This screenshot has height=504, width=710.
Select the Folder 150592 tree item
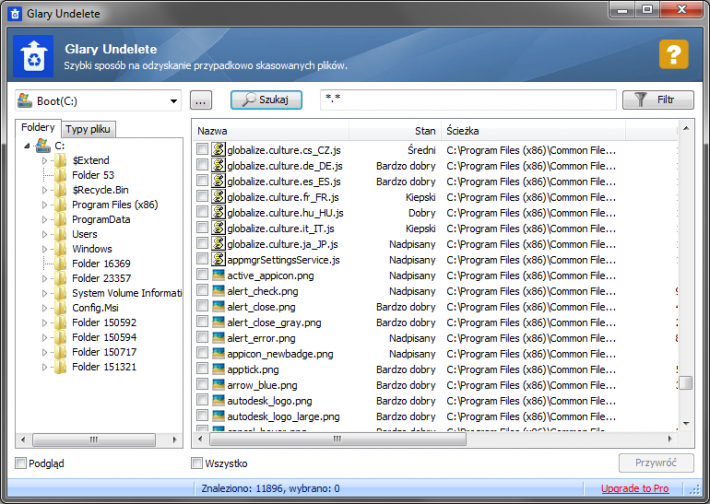104,322
